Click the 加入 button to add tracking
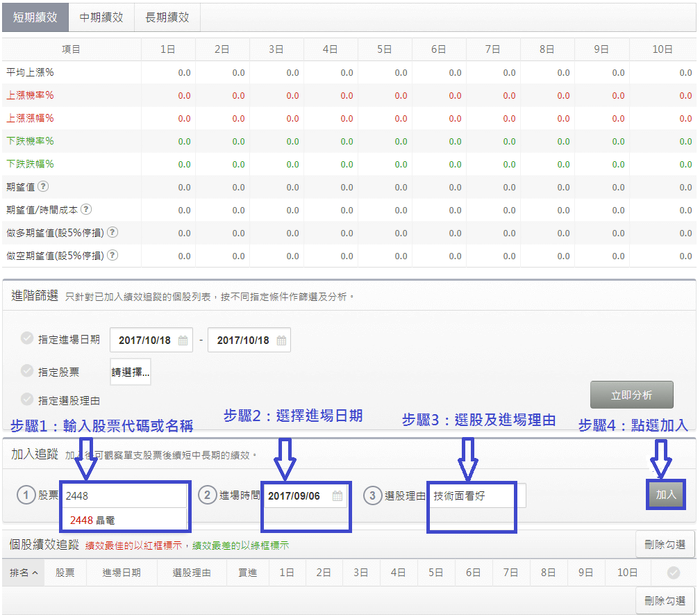This screenshot has height=615, width=700. (x=666, y=495)
